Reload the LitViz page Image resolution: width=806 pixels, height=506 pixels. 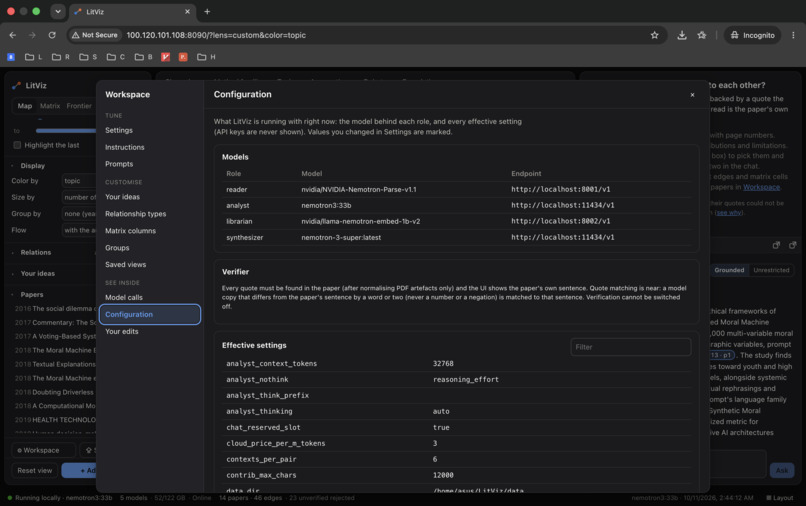(52, 35)
